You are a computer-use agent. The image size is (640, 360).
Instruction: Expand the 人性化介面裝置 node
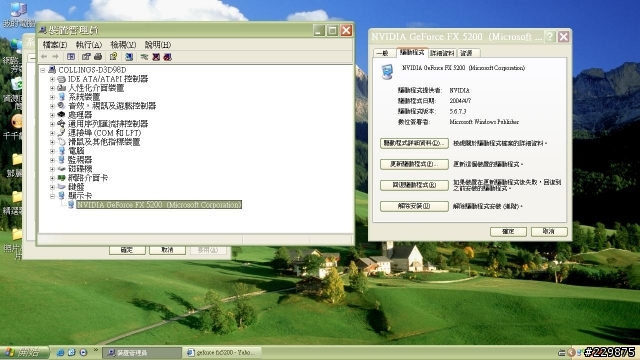point(52,88)
